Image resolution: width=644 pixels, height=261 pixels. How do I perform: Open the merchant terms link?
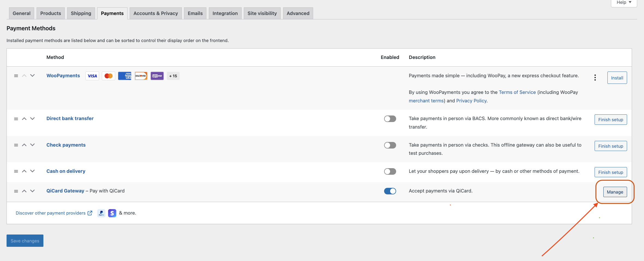pos(426,101)
